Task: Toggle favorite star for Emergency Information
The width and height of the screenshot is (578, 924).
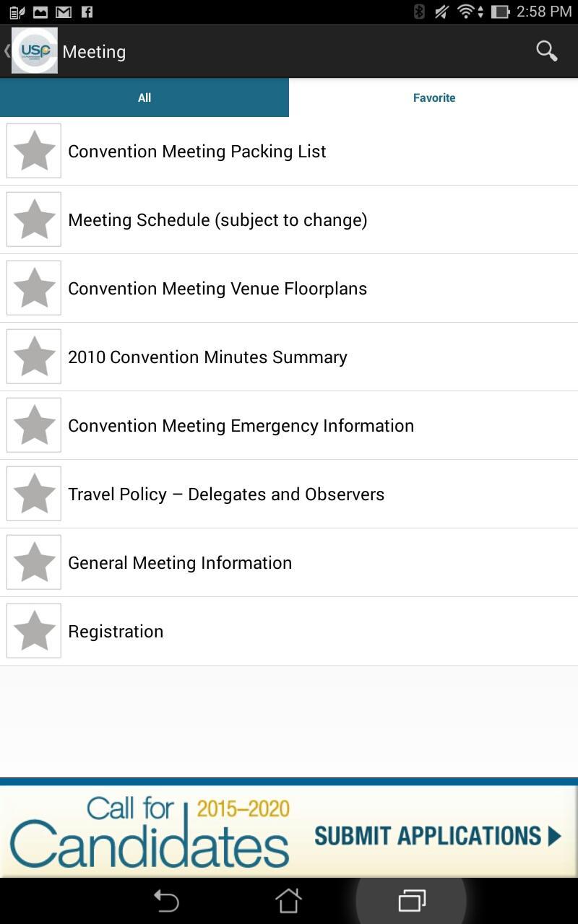Action: pos(34,425)
